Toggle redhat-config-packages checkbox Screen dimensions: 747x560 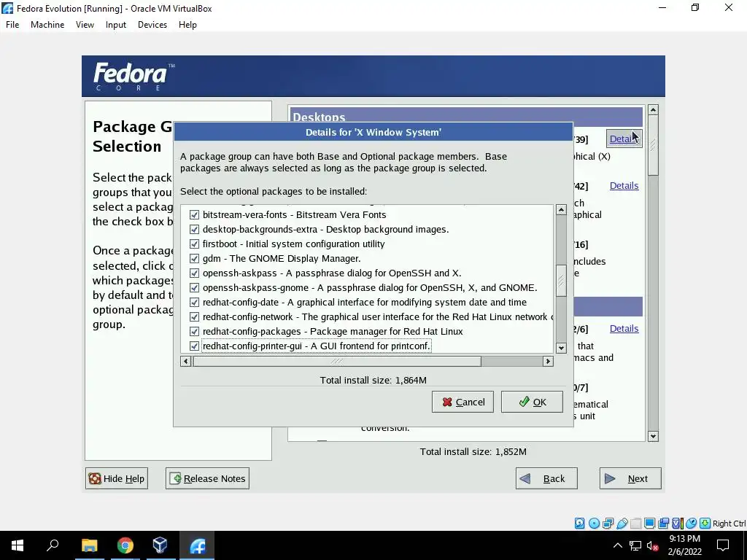tap(194, 332)
